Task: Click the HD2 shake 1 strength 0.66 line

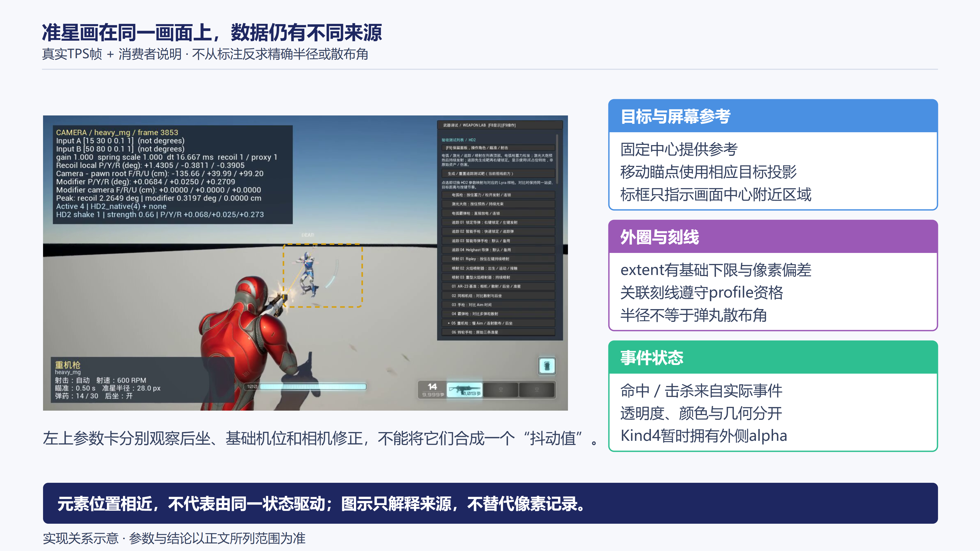Action: click(160, 214)
